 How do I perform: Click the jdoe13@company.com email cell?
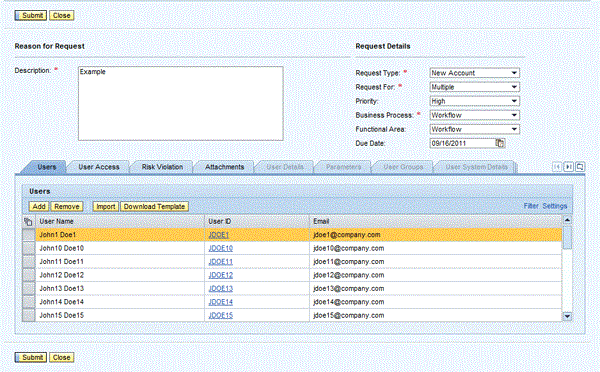point(435,289)
